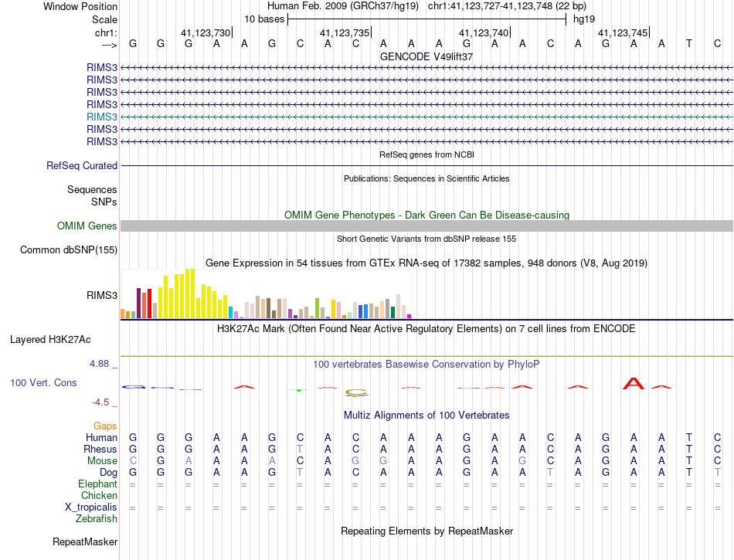The image size is (734, 560).
Task: Click the 100 Vert. Cons label
Action: [x=43, y=382]
